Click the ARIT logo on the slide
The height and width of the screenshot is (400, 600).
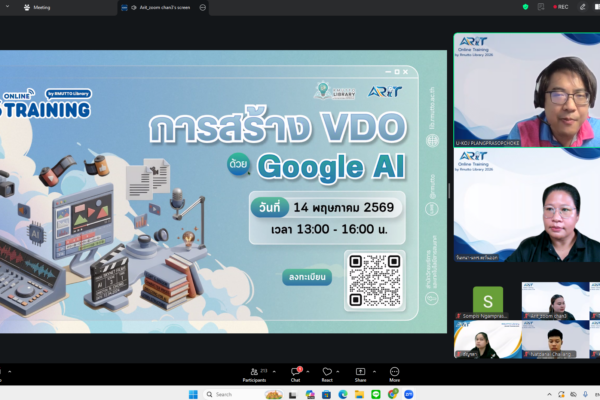pos(385,92)
